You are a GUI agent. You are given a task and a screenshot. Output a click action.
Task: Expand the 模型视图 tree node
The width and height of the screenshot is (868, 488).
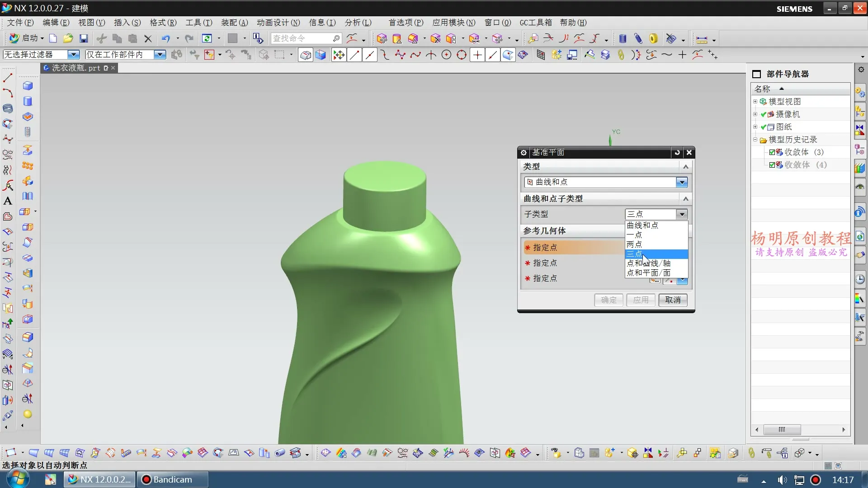coord(755,102)
